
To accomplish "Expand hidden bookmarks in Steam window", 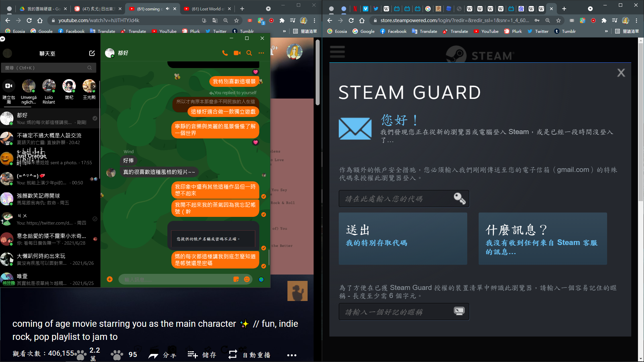I will point(606,31).
